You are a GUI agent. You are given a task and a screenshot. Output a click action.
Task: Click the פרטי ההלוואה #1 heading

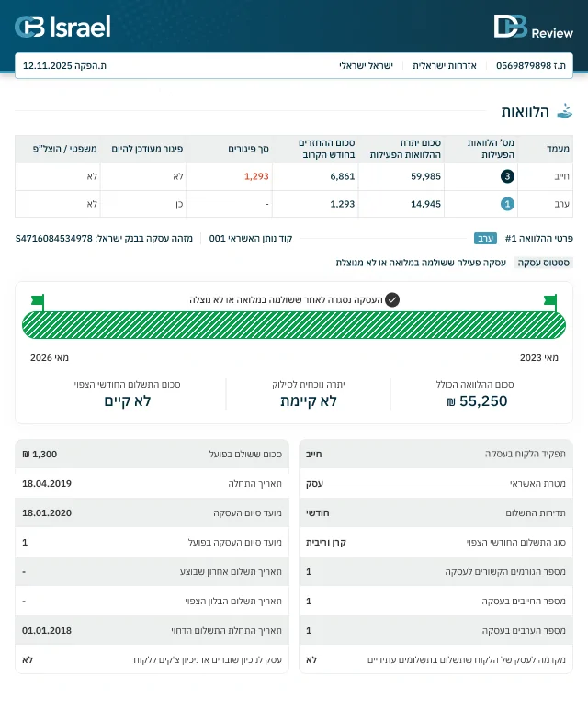(538, 238)
